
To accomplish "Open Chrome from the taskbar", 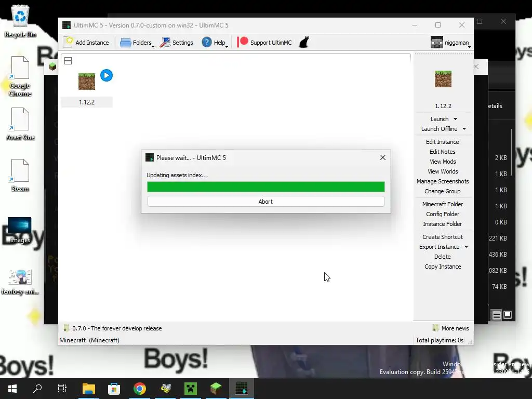I will (139, 389).
